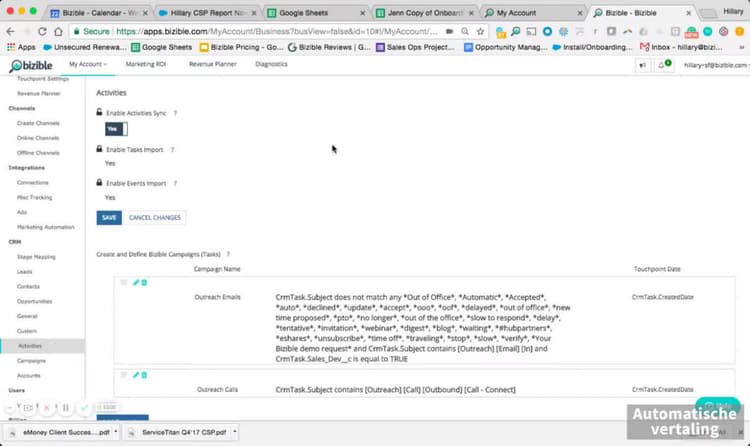Image resolution: width=750 pixels, height=446 pixels.
Task: Switch to the Google Sheets browser tab
Action: coord(316,13)
